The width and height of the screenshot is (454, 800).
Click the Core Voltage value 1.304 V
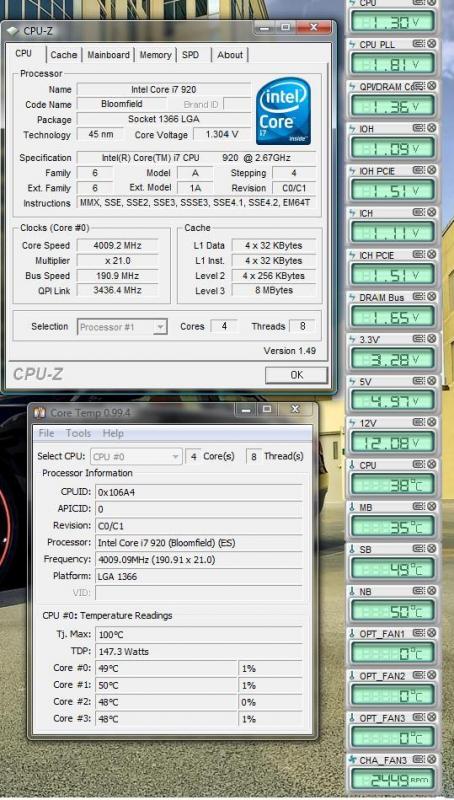click(x=221, y=135)
